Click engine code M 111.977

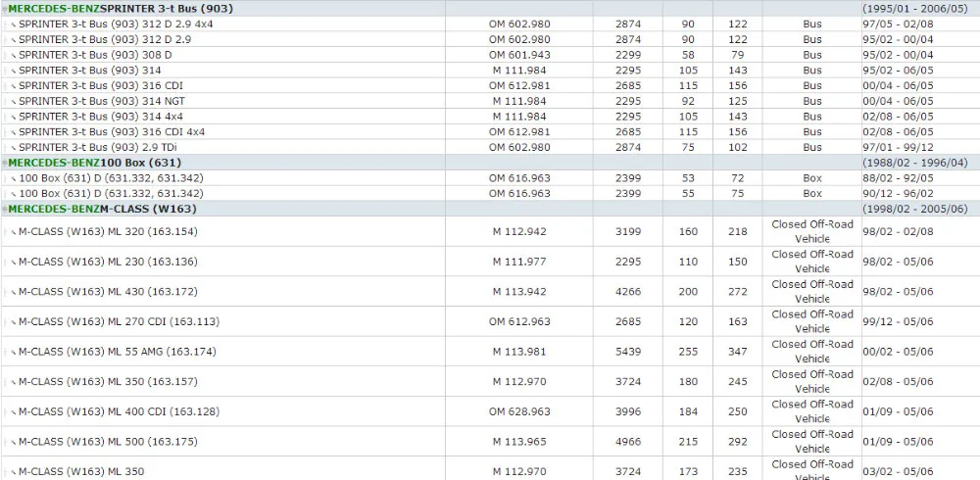pyautogui.click(x=519, y=262)
